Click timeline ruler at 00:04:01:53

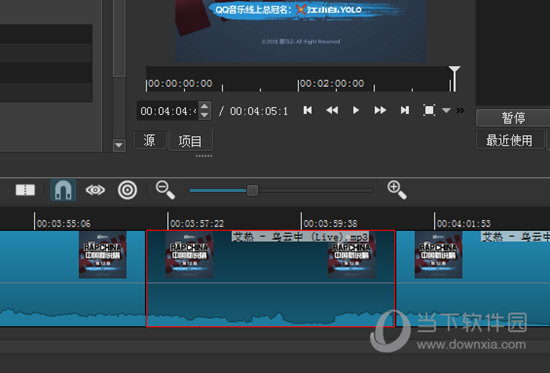coord(464,224)
